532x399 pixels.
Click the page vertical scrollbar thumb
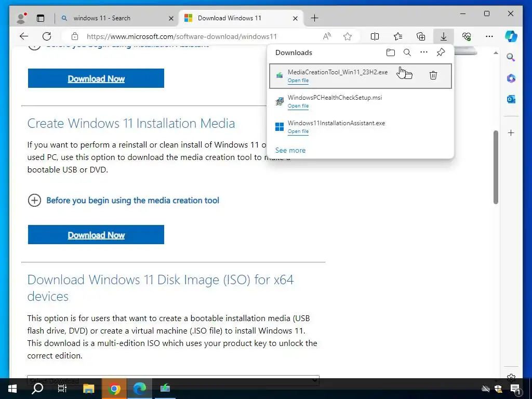click(496, 167)
